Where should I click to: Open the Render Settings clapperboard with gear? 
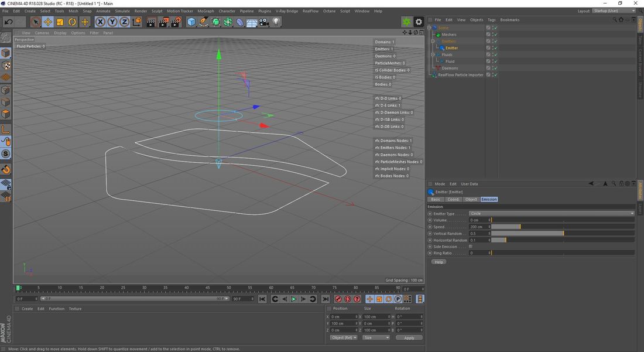[175, 22]
